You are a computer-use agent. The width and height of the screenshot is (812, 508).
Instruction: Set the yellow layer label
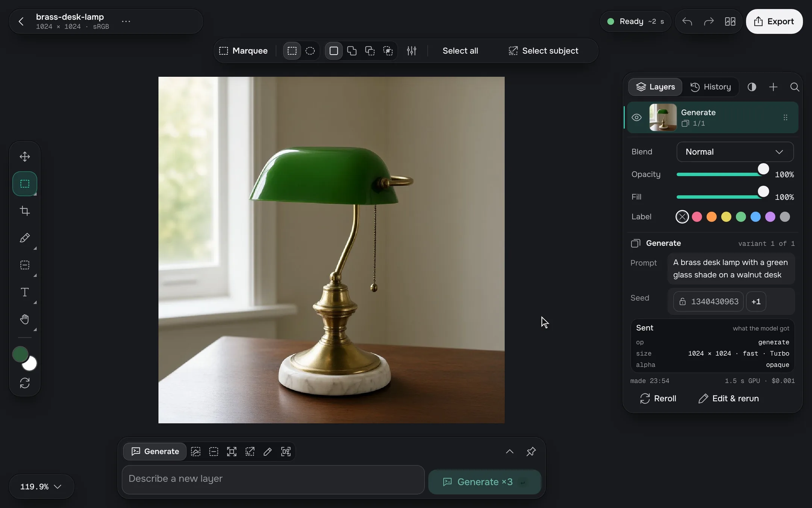click(x=726, y=217)
